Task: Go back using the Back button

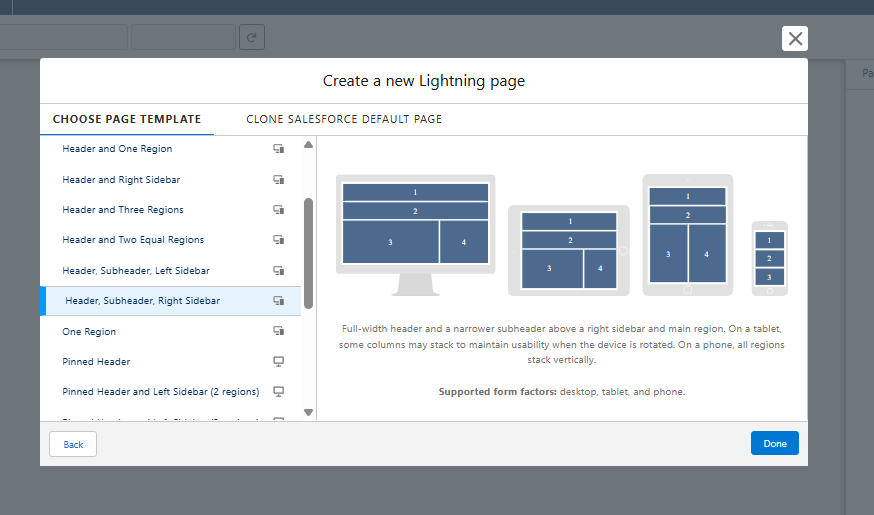Action: [73, 444]
